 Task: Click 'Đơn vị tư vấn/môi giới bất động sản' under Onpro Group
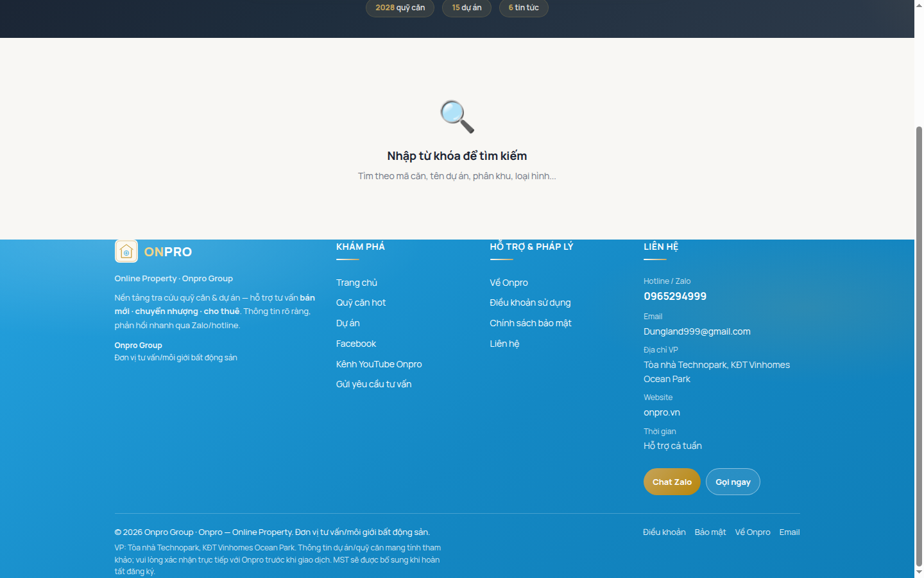click(x=176, y=358)
